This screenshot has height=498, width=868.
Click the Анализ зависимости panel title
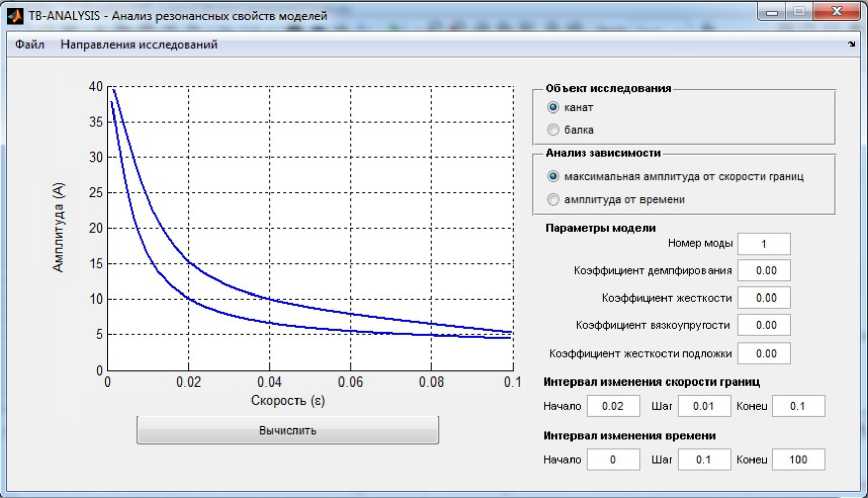603,153
